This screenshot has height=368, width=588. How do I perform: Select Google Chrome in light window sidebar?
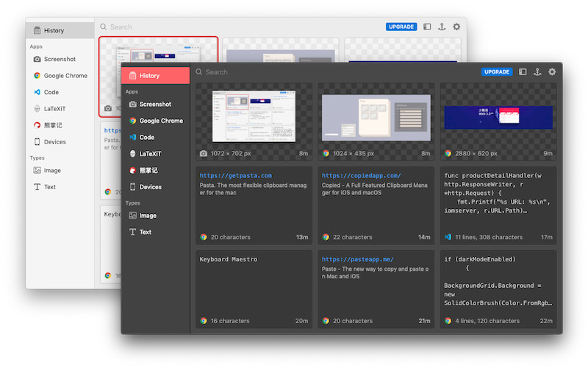coord(60,76)
